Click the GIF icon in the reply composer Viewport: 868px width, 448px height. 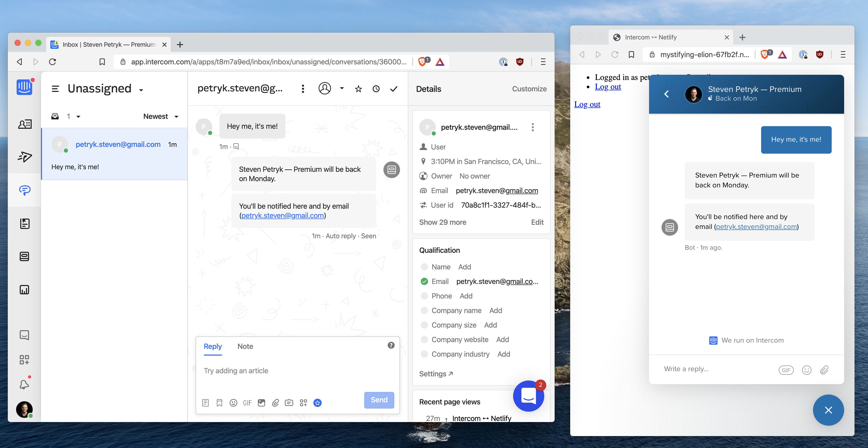247,403
